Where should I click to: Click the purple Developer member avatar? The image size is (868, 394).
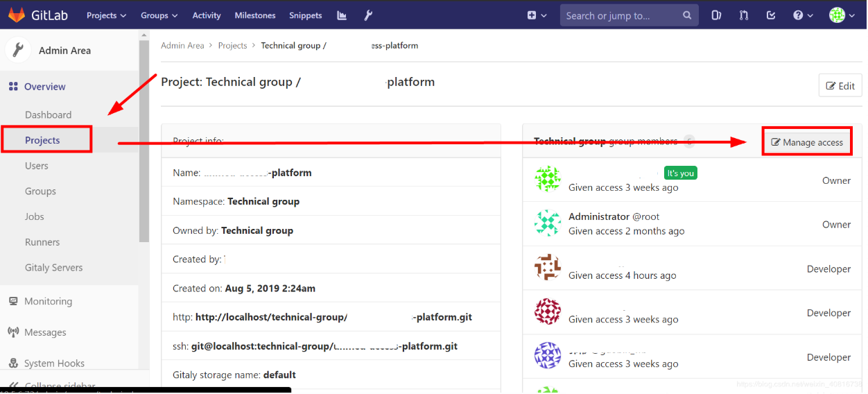[548, 355]
